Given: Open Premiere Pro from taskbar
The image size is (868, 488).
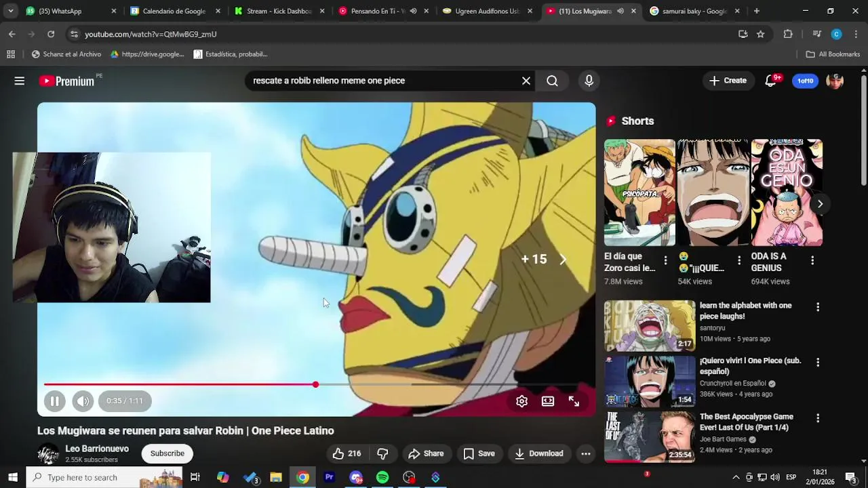Looking at the screenshot, I should click(329, 477).
